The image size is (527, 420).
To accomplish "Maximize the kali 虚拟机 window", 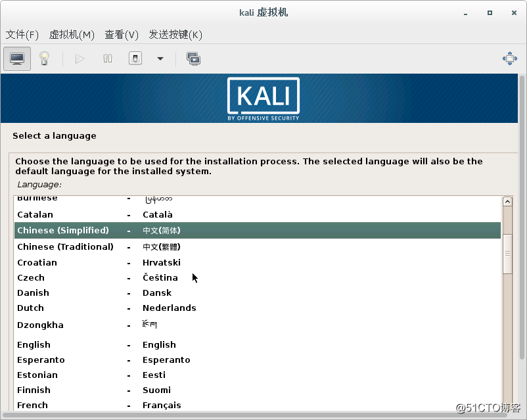I will point(490,12).
